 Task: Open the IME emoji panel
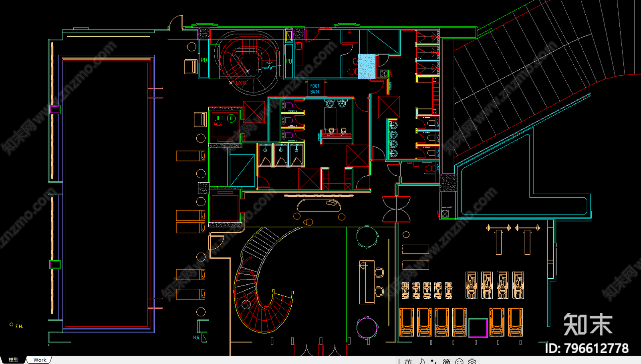(x=459, y=361)
